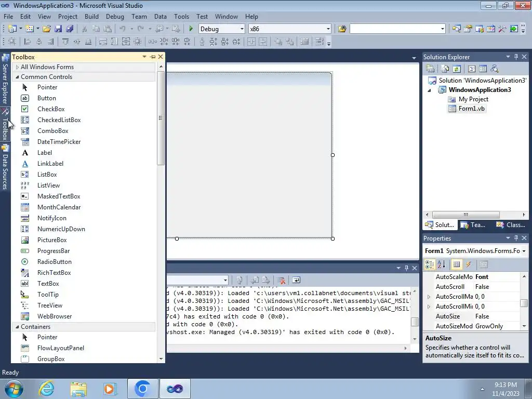This screenshot has height=399, width=532.
Task: Open Windows Start menu orb
Action: click(x=14, y=389)
